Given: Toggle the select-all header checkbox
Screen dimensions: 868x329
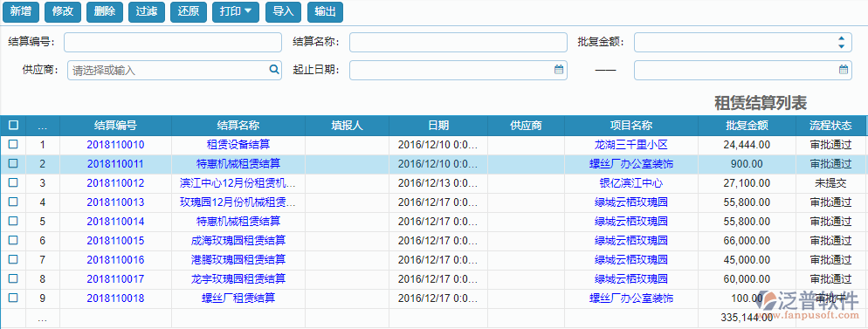Looking at the screenshot, I should tap(13, 126).
